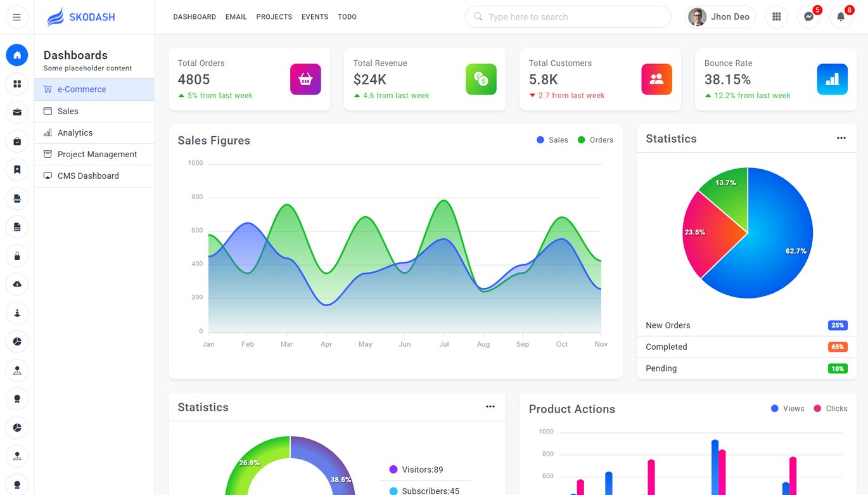Open the Jhon Deo user menu
Viewport: 868px width, 495px height.
(721, 17)
